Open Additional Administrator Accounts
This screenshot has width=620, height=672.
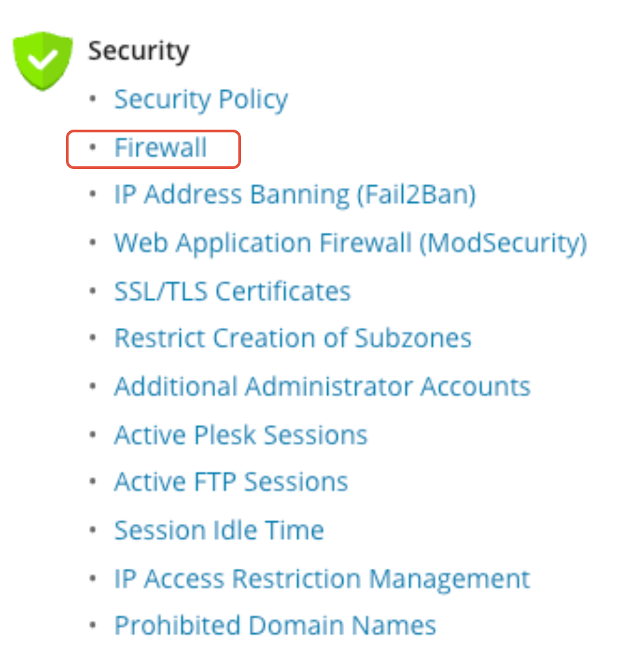(x=323, y=386)
